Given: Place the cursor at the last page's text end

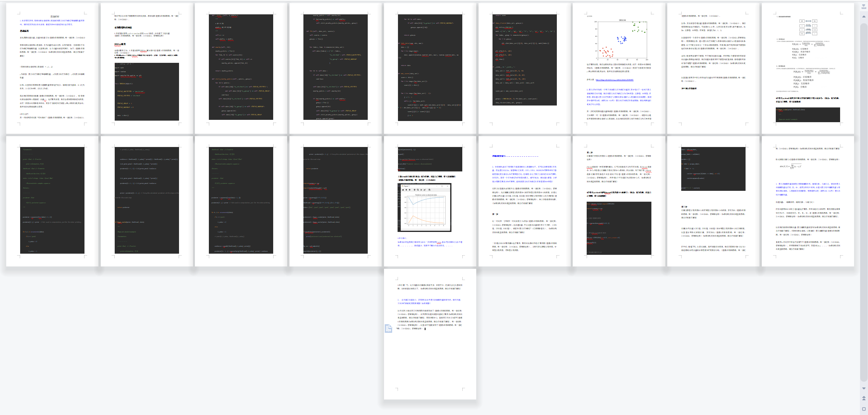Looking at the screenshot, I should [x=425, y=329].
